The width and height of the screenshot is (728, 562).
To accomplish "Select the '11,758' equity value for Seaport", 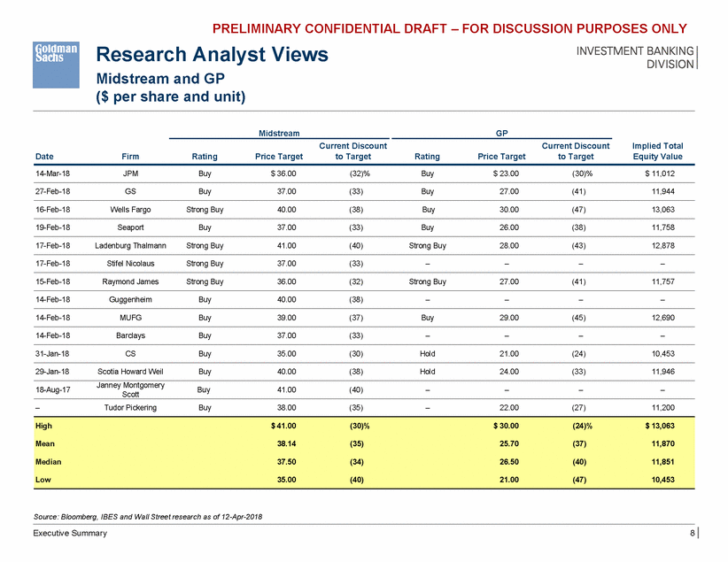I will click(x=663, y=227).
